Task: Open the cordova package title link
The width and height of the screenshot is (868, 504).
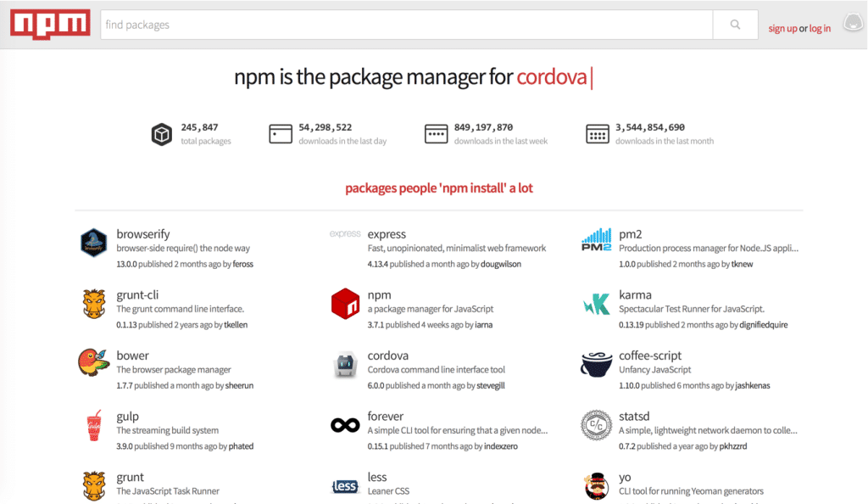Action: [x=387, y=355]
